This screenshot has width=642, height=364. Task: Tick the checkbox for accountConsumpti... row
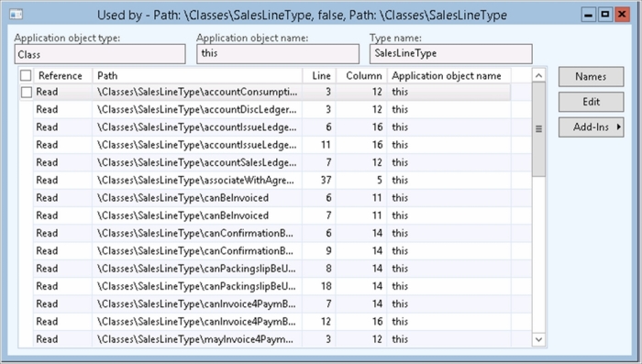pos(27,92)
